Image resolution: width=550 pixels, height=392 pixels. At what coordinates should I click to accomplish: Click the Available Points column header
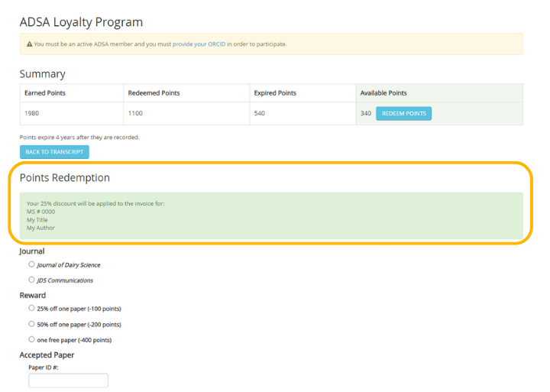pyautogui.click(x=383, y=93)
